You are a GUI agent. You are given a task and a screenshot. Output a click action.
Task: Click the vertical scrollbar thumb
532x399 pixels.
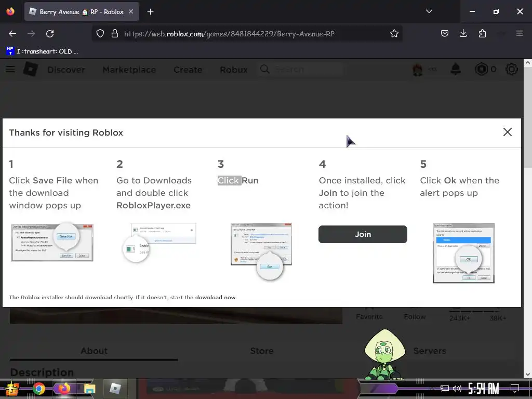(x=528, y=117)
